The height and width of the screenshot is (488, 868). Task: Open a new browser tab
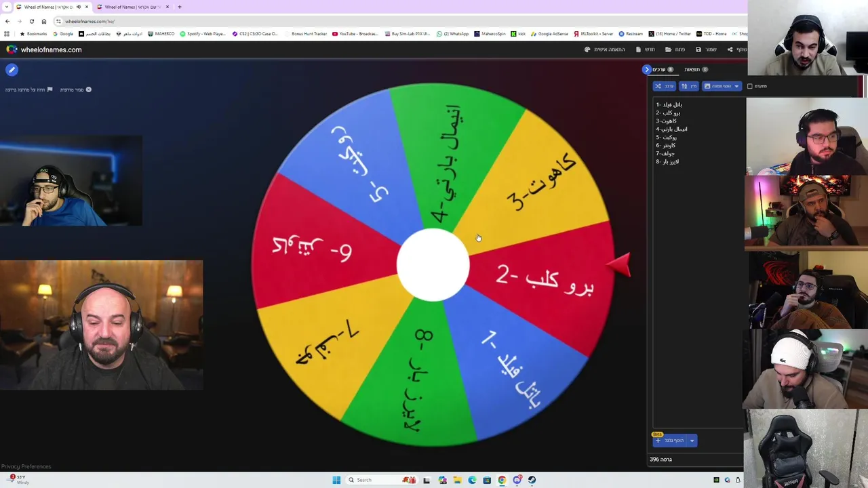pos(180,7)
